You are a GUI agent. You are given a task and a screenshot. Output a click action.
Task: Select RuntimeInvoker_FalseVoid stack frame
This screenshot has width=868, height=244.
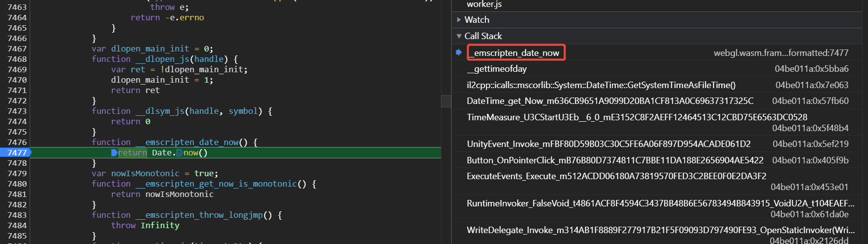(660, 203)
